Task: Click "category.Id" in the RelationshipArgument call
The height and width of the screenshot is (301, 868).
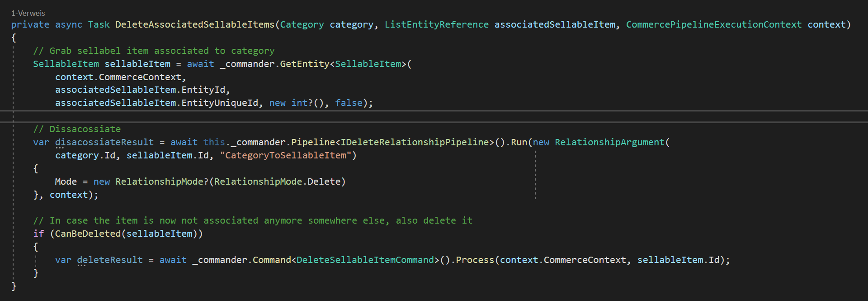Action: (x=85, y=155)
